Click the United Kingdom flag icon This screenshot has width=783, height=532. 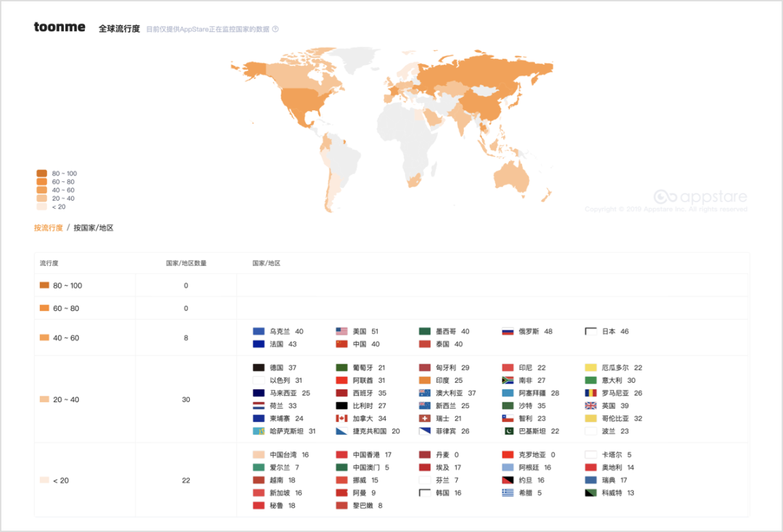pos(591,406)
